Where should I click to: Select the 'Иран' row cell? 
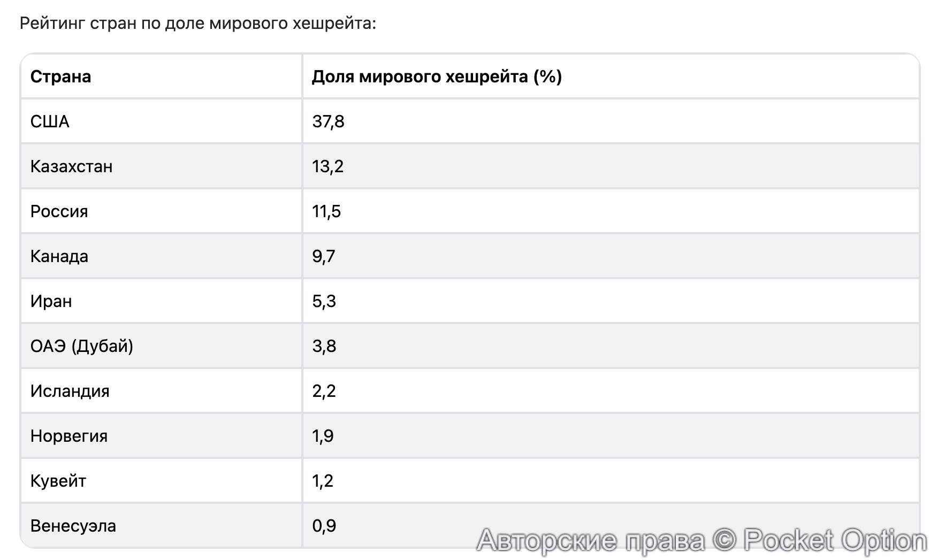tap(51, 302)
